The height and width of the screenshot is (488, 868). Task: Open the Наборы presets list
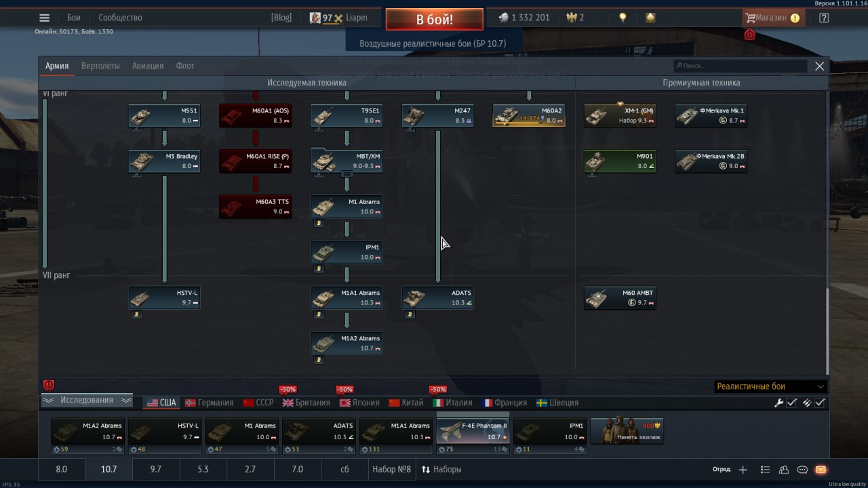tap(441, 469)
